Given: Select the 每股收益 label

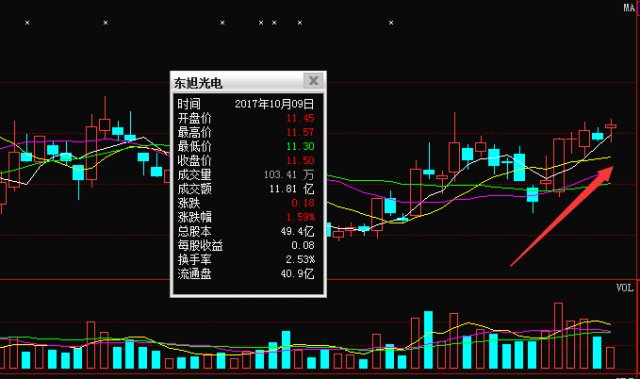Looking at the screenshot, I should tap(200, 245).
